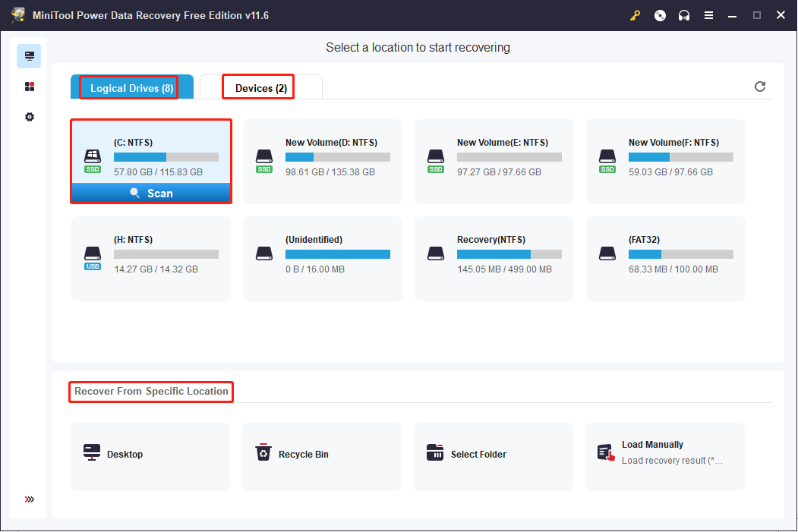Click the Recovery(NTFS) usage bar
This screenshot has height=532, width=798.
[x=509, y=254]
